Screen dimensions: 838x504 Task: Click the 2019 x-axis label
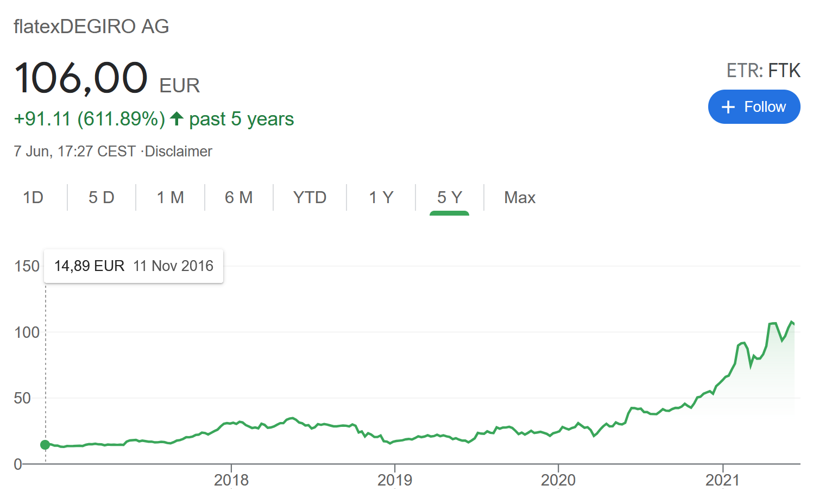(395, 480)
